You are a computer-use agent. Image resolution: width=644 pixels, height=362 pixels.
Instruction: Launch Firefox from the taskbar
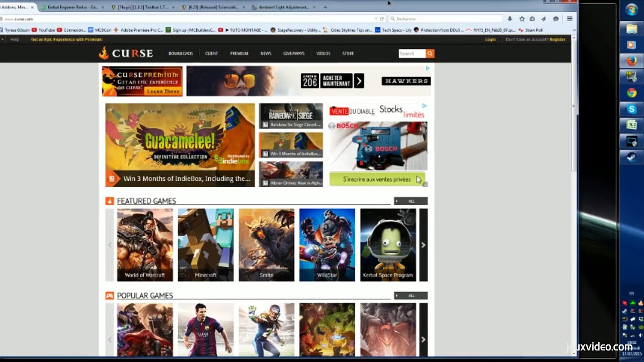[x=631, y=61]
